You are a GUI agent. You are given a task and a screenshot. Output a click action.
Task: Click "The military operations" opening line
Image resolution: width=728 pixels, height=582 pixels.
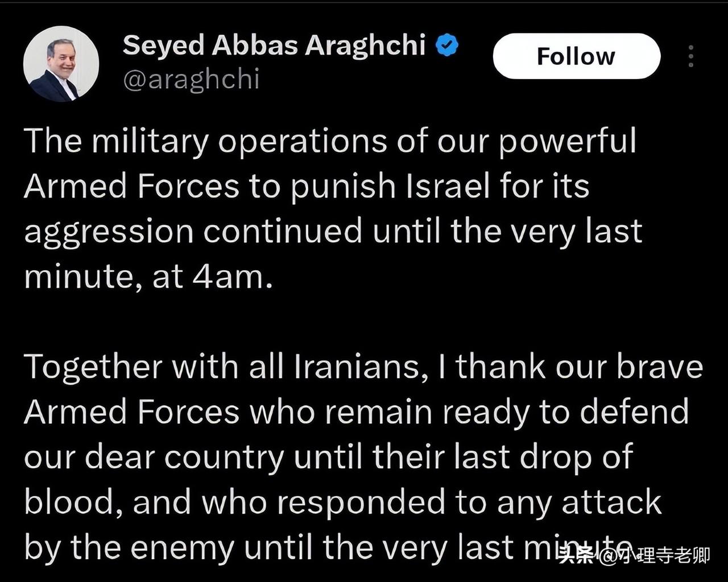pos(205,141)
